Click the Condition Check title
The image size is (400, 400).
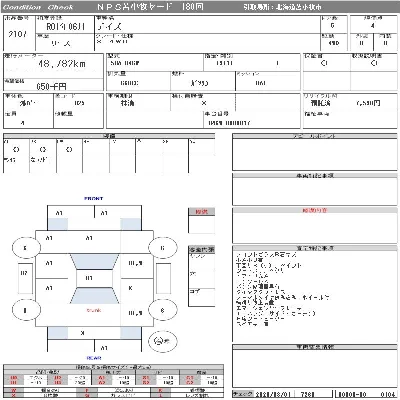pos(37,7)
